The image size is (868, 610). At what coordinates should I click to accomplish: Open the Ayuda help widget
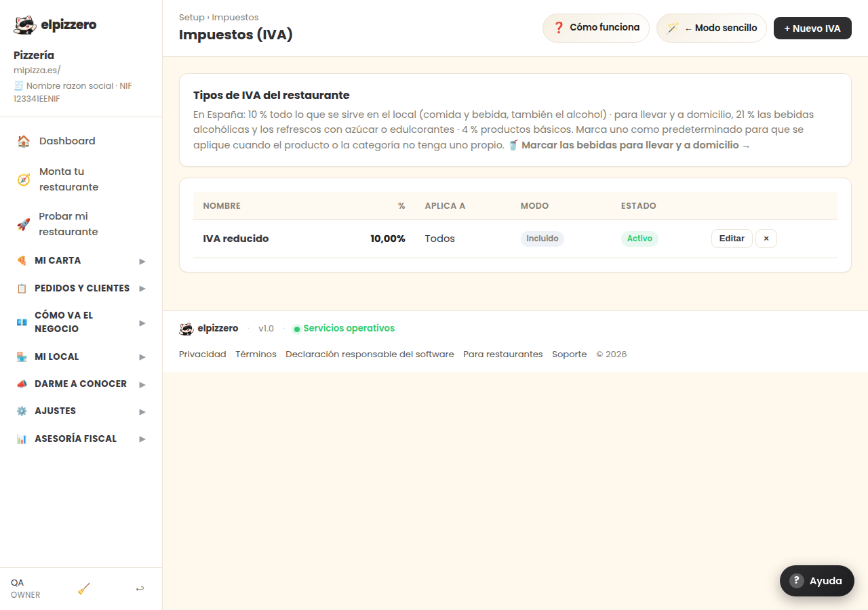817,581
